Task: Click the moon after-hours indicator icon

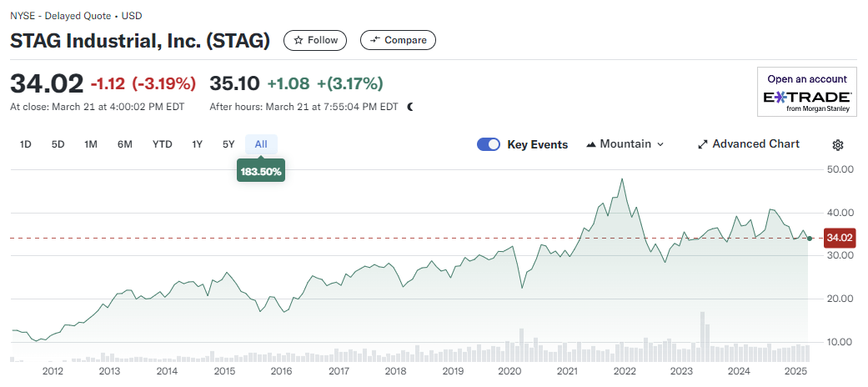Action: (410, 107)
